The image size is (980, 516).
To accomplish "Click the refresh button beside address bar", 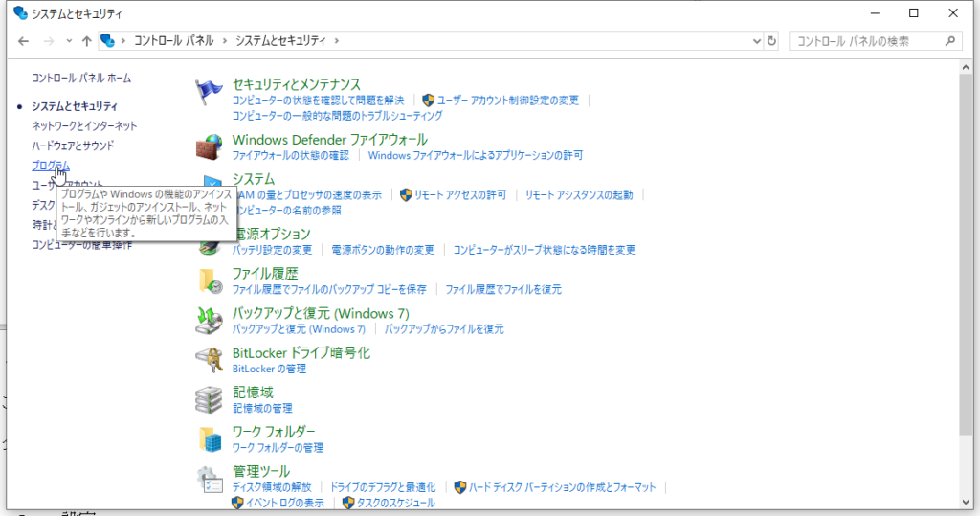I will 771,40.
